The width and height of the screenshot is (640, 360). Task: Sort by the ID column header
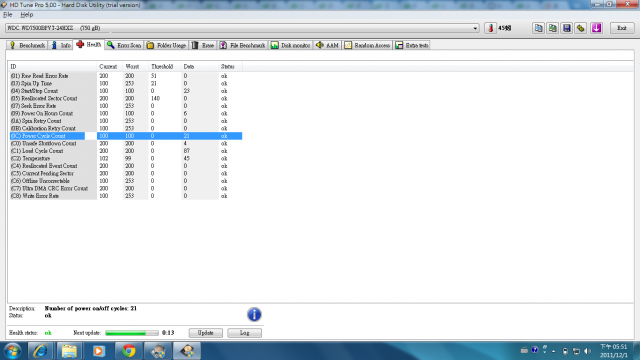[52, 67]
